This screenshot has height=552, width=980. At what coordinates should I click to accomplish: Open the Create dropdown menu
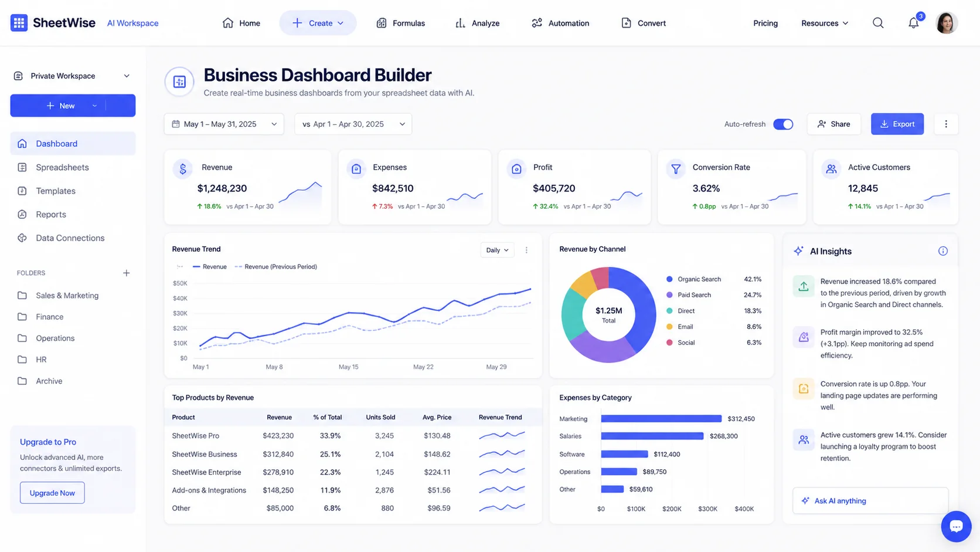pyautogui.click(x=318, y=23)
